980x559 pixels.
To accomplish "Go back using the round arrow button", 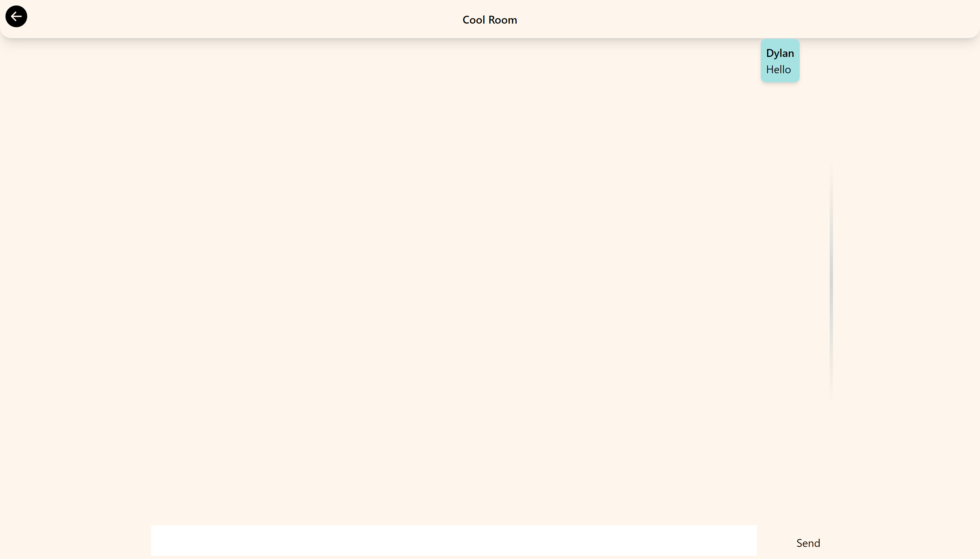I will coord(16,17).
